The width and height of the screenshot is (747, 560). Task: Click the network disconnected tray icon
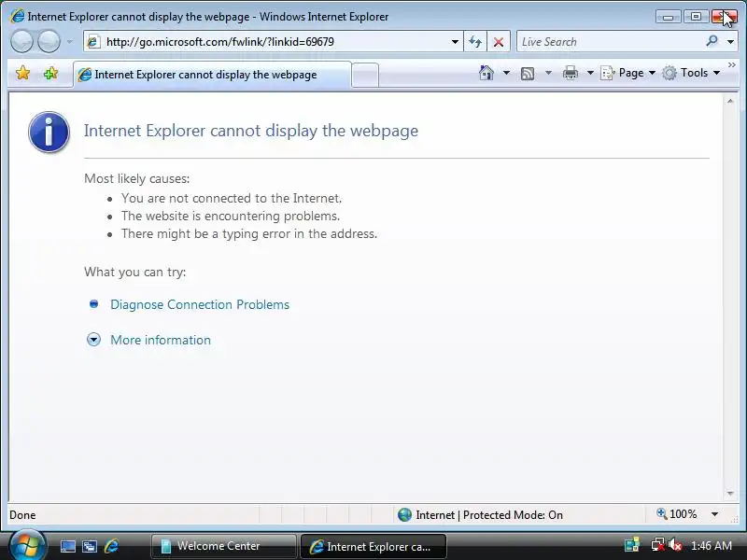[x=658, y=545]
